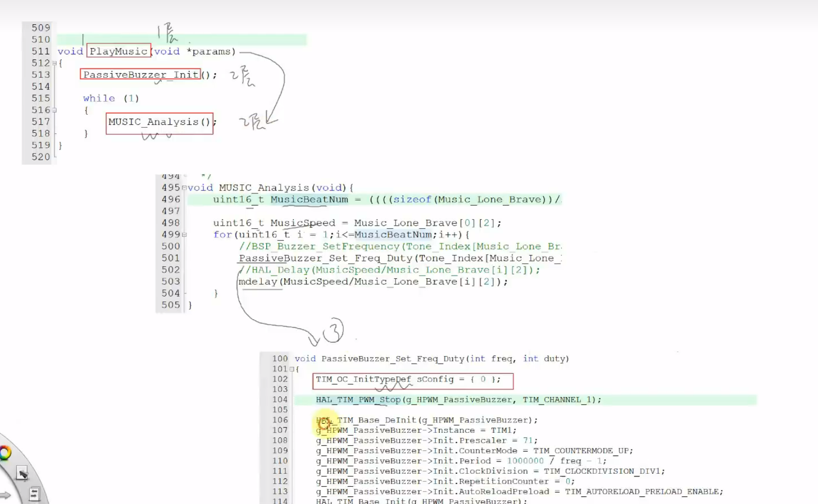Viewport: 818px width, 504px height.
Task: Click the MusicSpeed declaration on line 498
Action: coord(357,223)
